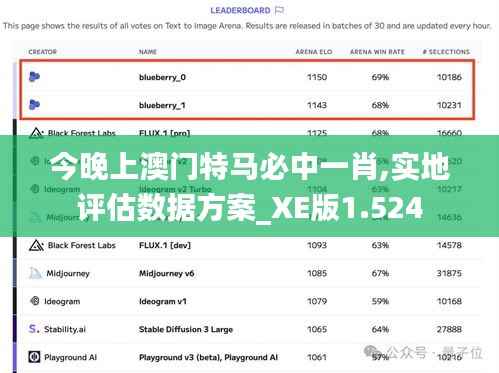
Task: Click selections count 10186
Action: pyautogui.click(x=449, y=77)
